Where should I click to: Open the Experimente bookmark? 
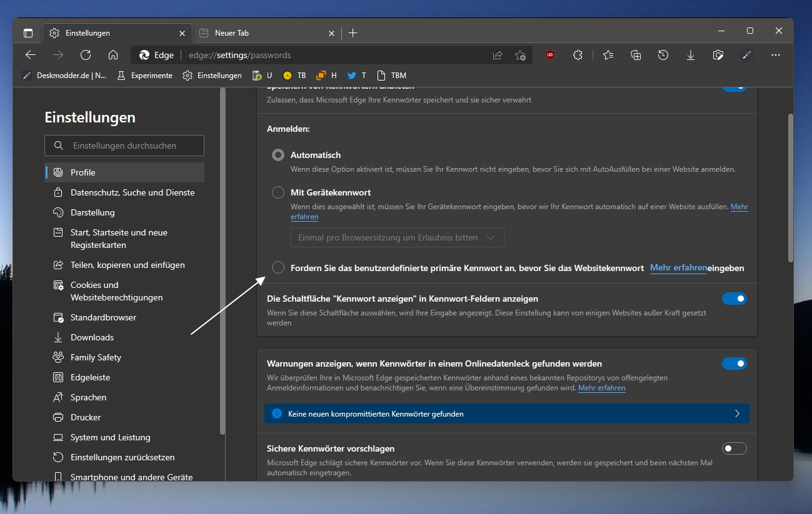pos(144,76)
